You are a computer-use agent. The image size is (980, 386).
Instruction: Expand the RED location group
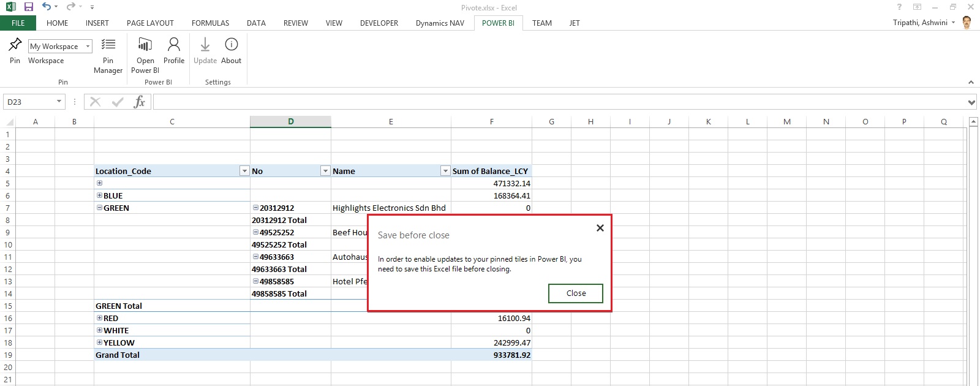(99, 318)
